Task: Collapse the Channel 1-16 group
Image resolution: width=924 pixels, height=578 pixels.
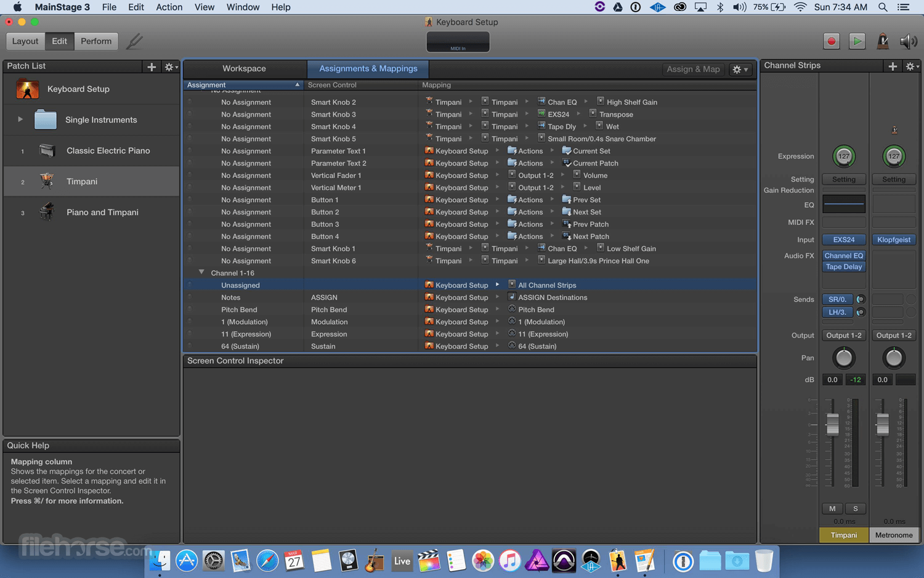Action: (x=201, y=272)
